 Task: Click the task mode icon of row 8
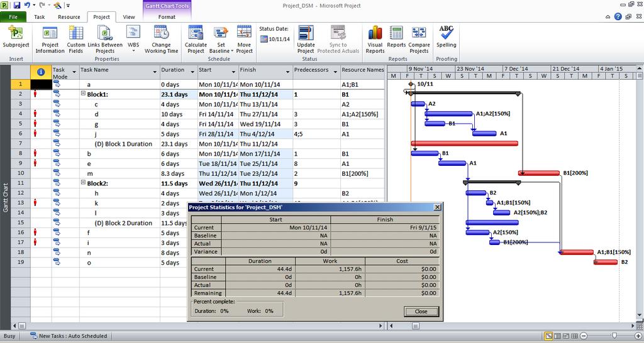[57, 153]
